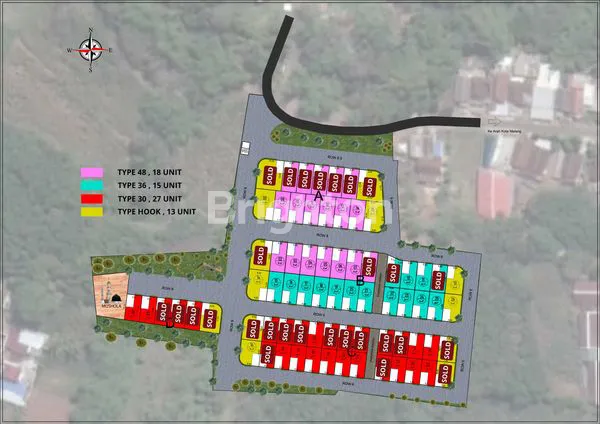Click the text "TYPE HOOK , 13 UNIT"
600x424 pixels.
(157, 212)
